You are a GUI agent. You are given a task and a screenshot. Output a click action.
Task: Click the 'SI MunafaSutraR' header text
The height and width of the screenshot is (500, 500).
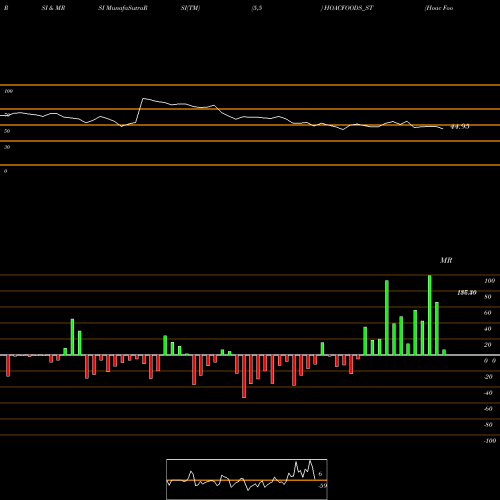(x=123, y=8)
